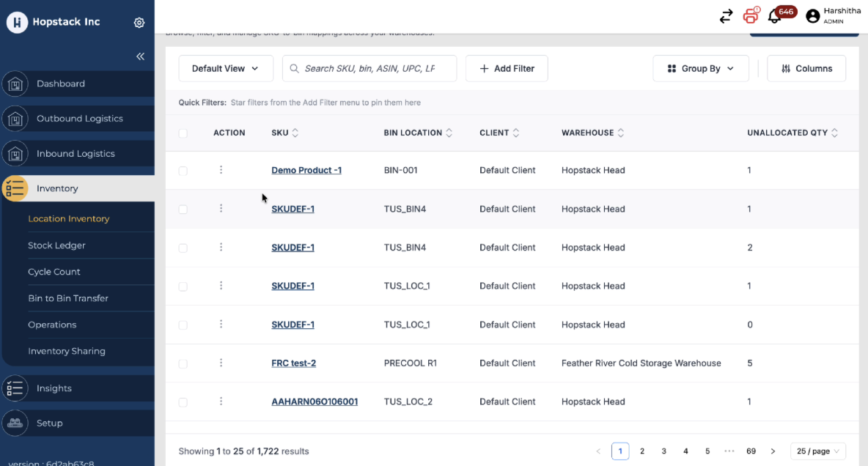Go to the next page arrow
Screen dimensions: 868x466
pos(773,451)
